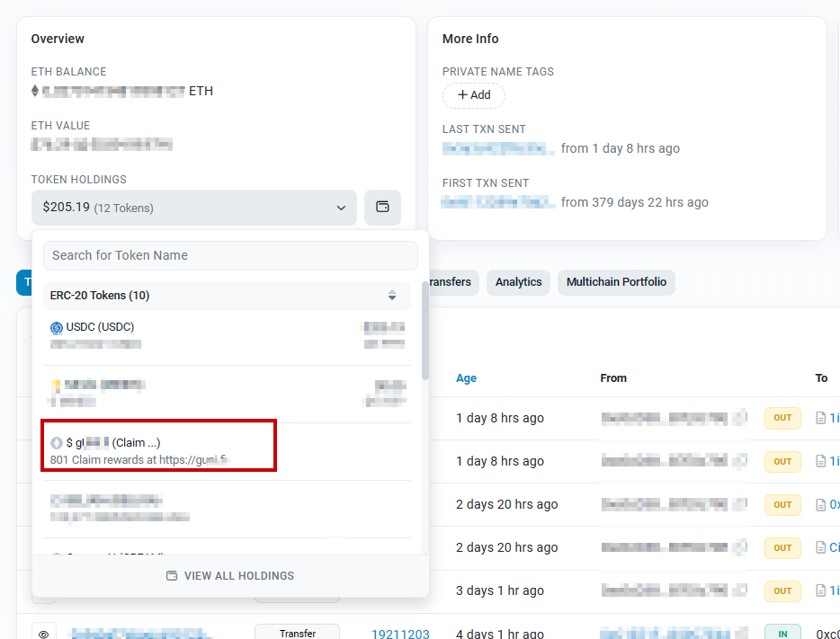Click the contract file icon in first OUT row

(x=821, y=418)
